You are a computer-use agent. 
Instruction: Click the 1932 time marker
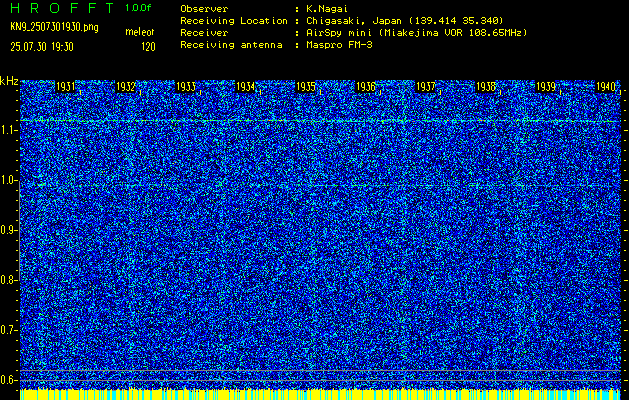[126, 87]
